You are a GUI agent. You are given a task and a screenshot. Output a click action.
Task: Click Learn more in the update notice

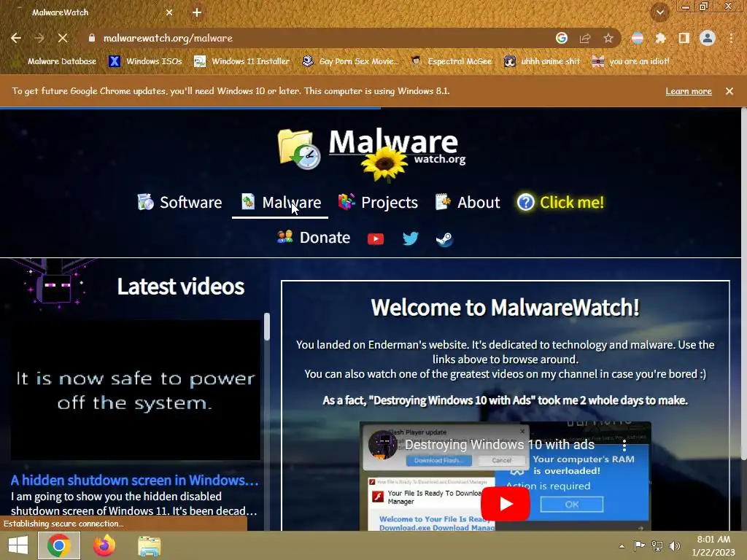point(689,91)
